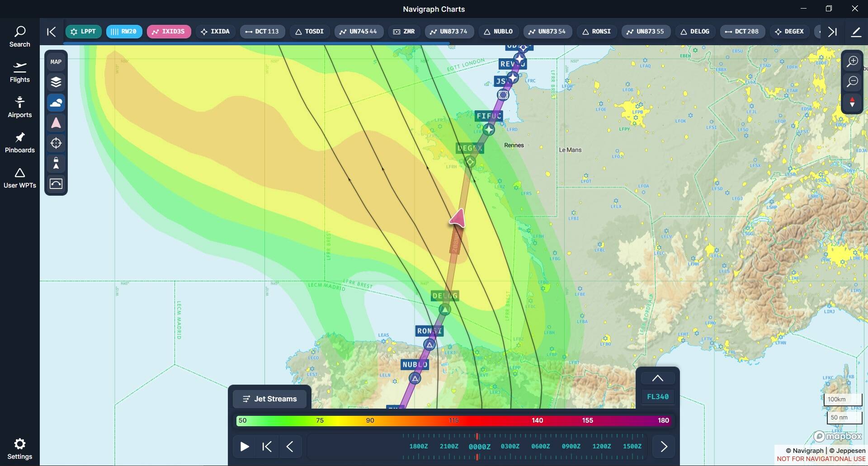Select 2100Z on the timeline
This screenshot has width=868, height=466.
coord(449,446)
